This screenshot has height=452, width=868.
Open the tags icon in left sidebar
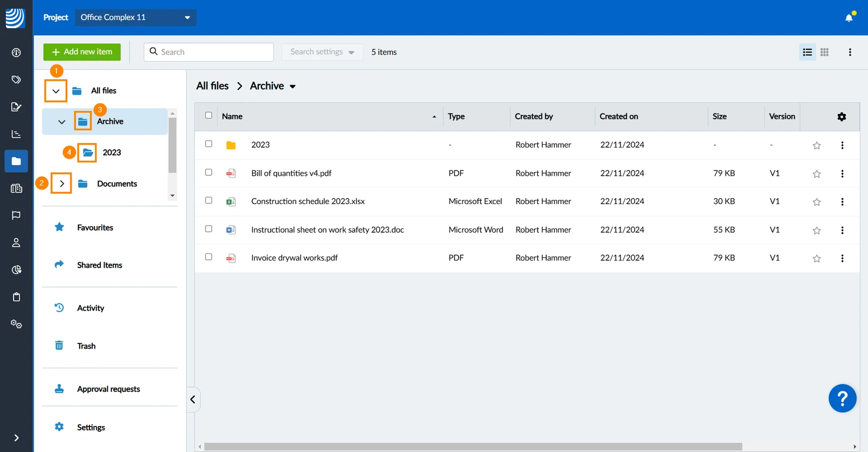tap(16, 80)
